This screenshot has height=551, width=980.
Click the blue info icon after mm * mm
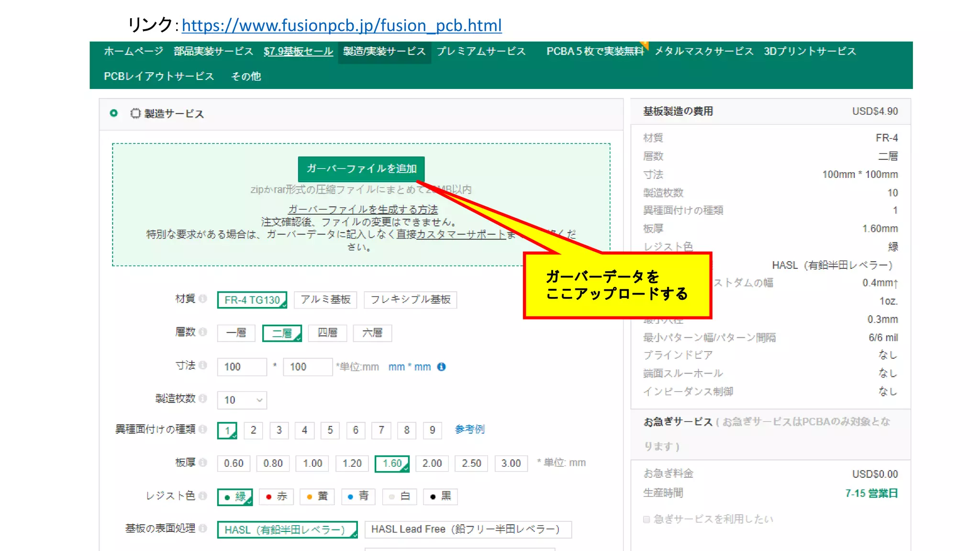(x=442, y=367)
